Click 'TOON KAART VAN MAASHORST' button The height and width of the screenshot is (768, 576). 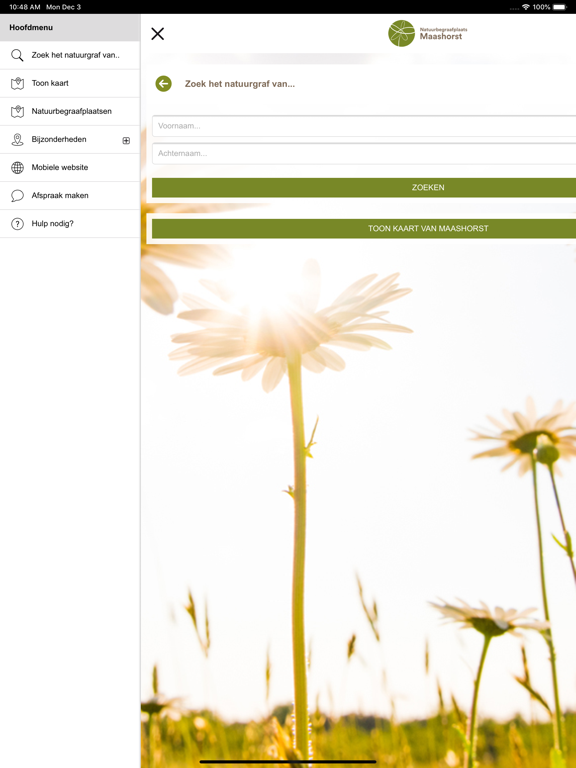click(x=364, y=229)
